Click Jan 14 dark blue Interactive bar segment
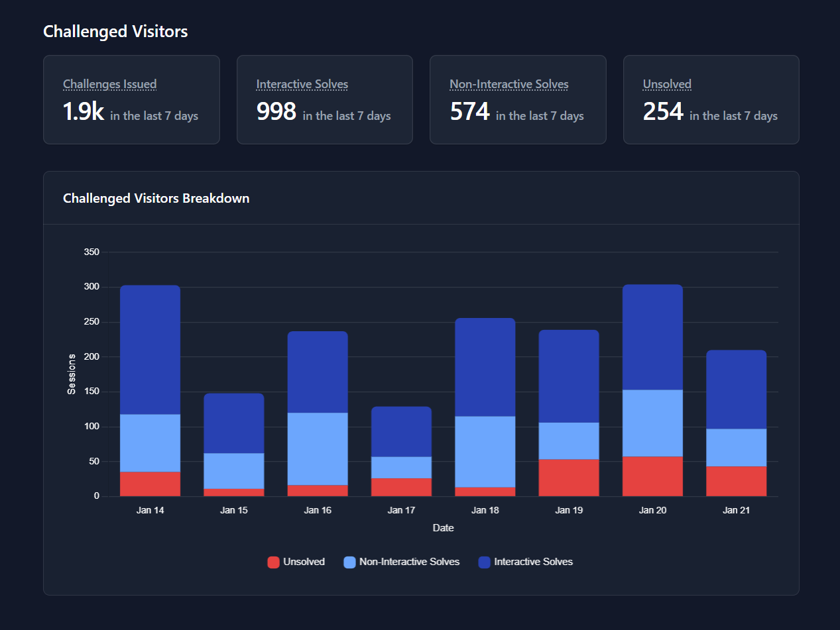The image size is (840, 630). pos(150,350)
